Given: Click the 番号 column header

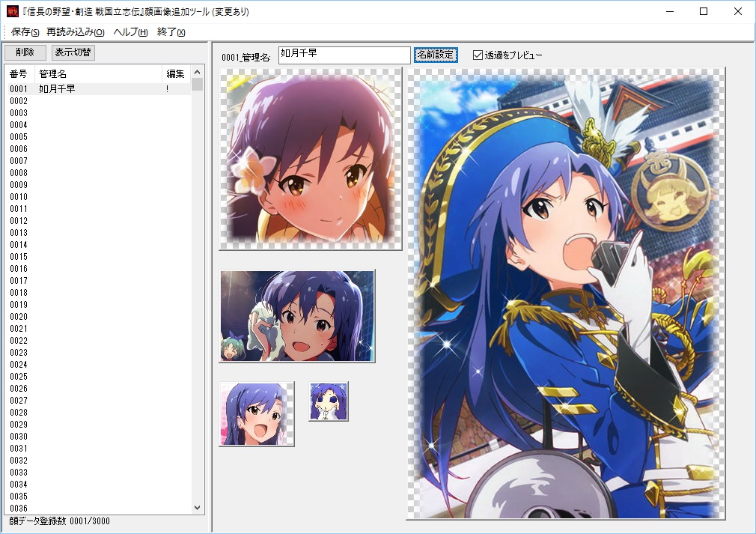Looking at the screenshot, I should (19, 74).
